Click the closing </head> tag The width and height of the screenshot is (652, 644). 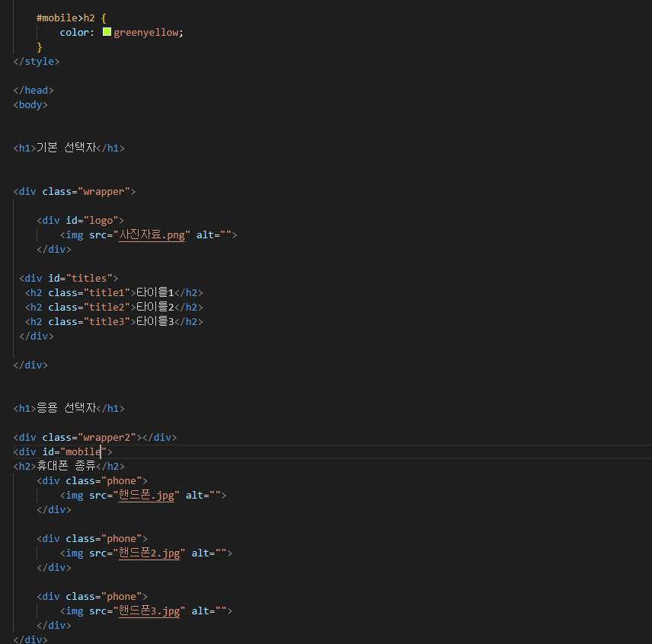point(34,90)
